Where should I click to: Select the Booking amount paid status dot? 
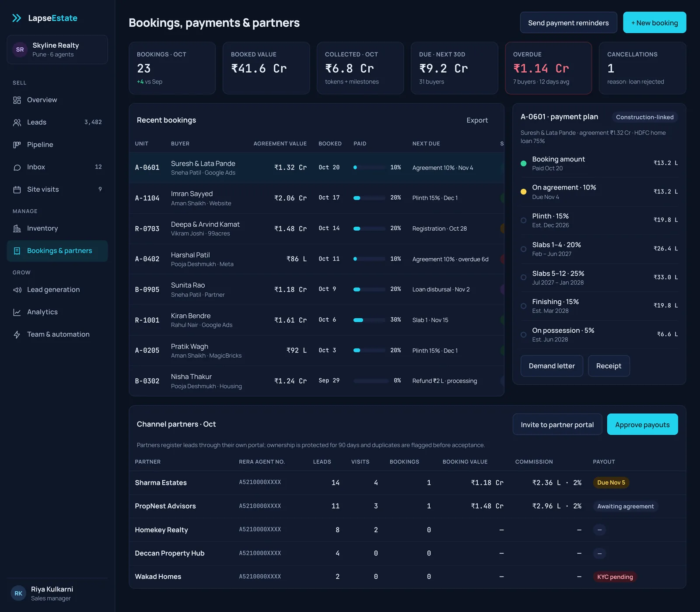click(x=523, y=163)
